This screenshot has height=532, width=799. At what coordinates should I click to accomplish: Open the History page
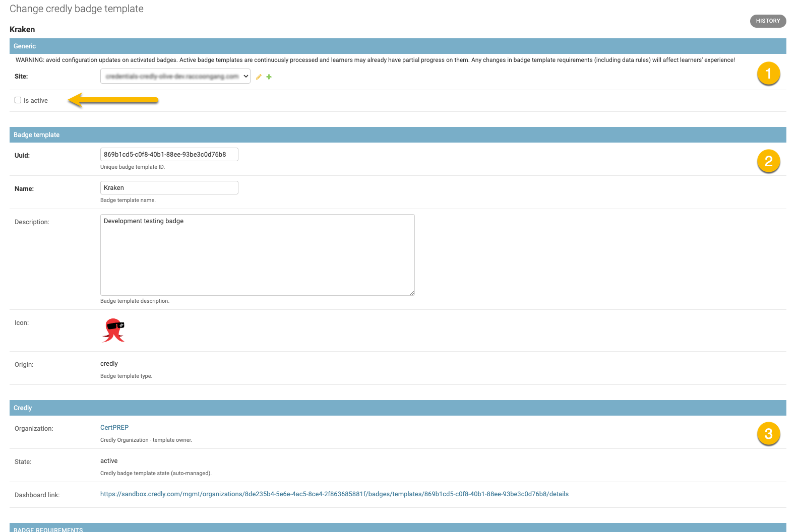pyautogui.click(x=768, y=21)
